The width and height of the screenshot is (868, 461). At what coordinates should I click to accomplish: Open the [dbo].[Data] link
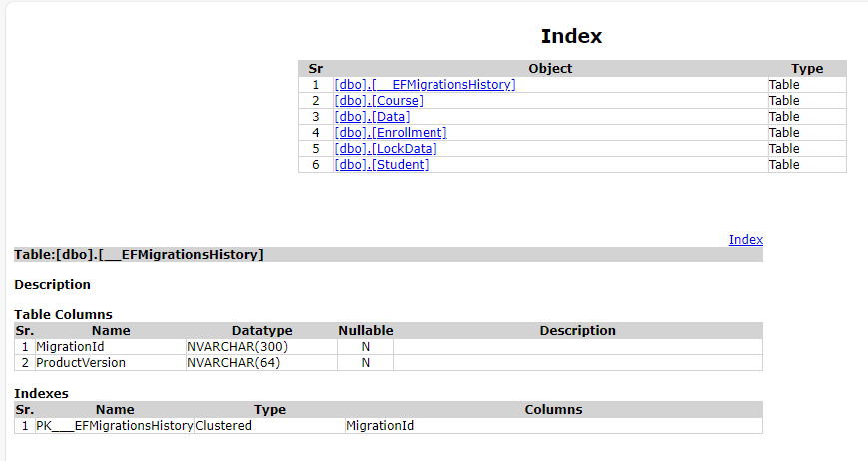tap(372, 117)
